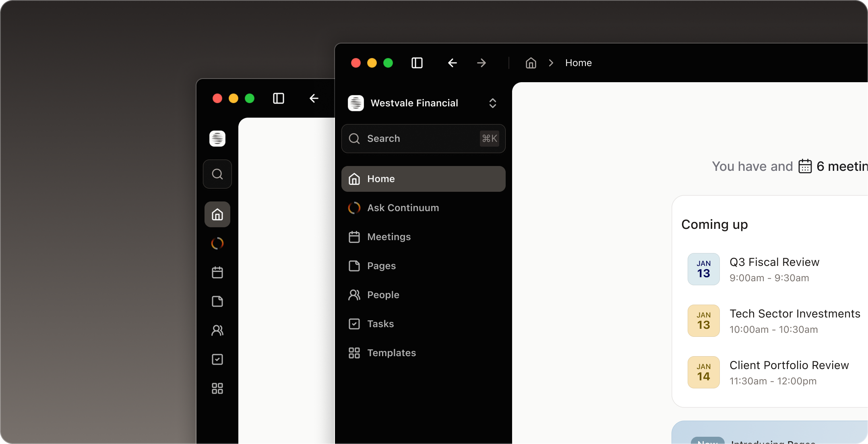Click the Pages document icon in the expanded sidebar
Viewport: 868px width, 444px height.
[x=354, y=266]
